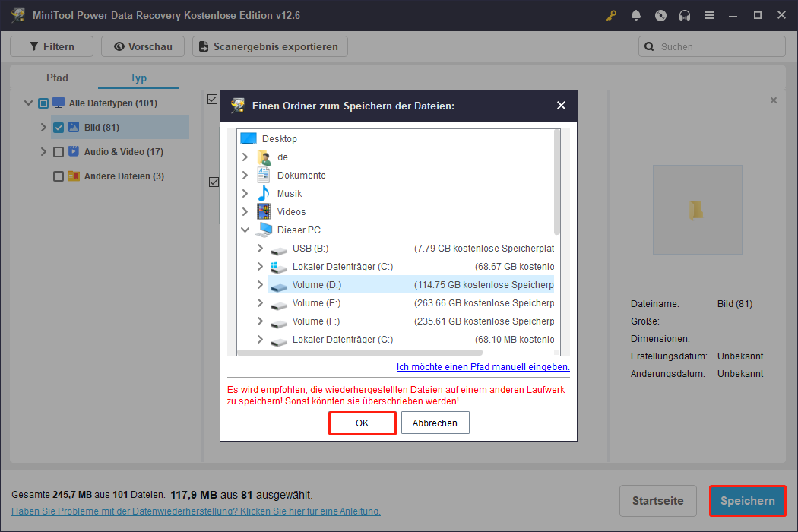Viewport: 798px width, 532px height.
Task: Open the license key registration icon
Action: (x=611, y=15)
